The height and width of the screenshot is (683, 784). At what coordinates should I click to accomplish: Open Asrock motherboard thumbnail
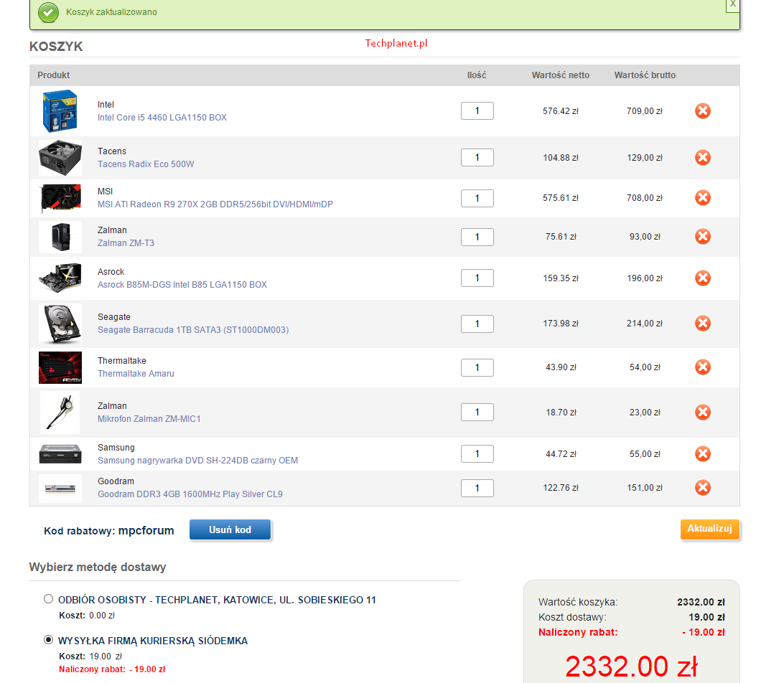point(60,278)
